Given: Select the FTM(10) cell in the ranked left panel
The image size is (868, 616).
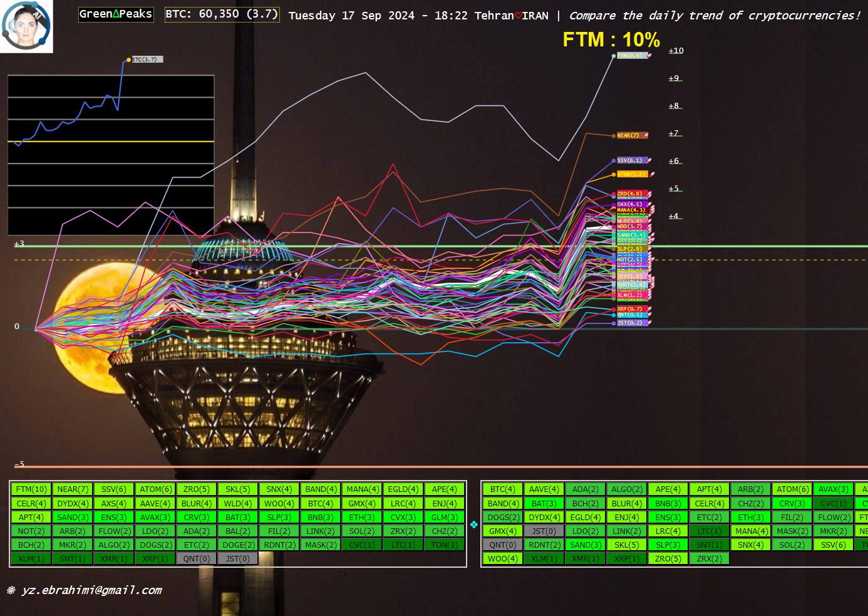Looking at the screenshot, I should tap(31, 489).
